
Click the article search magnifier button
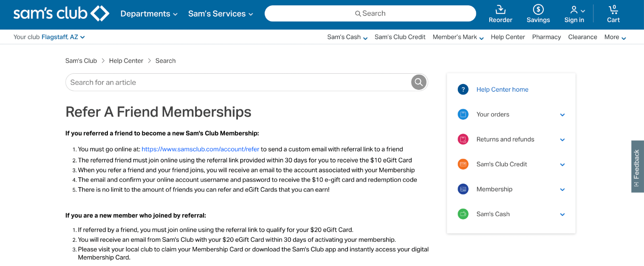point(419,82)
